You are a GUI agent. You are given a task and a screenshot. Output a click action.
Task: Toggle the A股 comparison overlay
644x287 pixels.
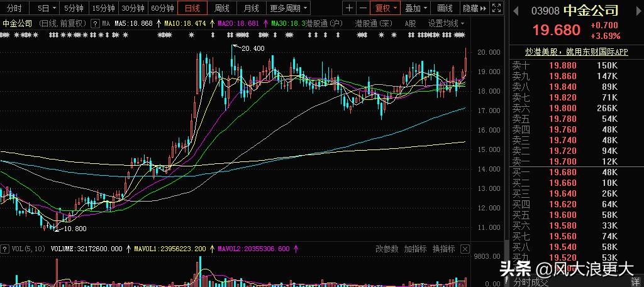[x=410, y=23]
